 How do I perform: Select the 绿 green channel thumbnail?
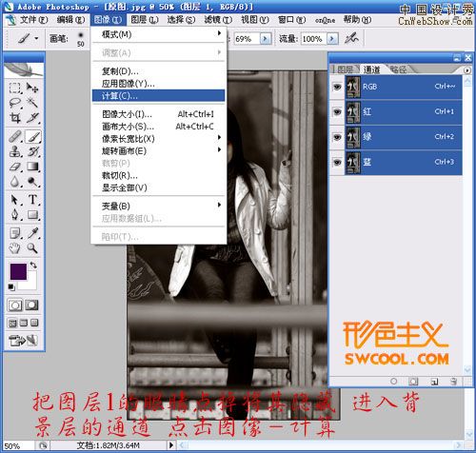coord(353,137)
